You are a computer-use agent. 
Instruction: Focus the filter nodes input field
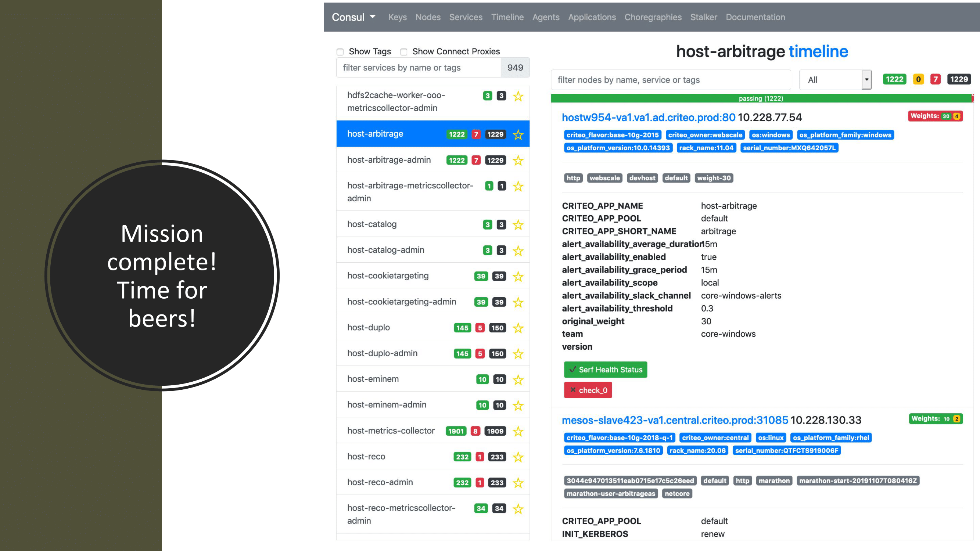(671, 80)
